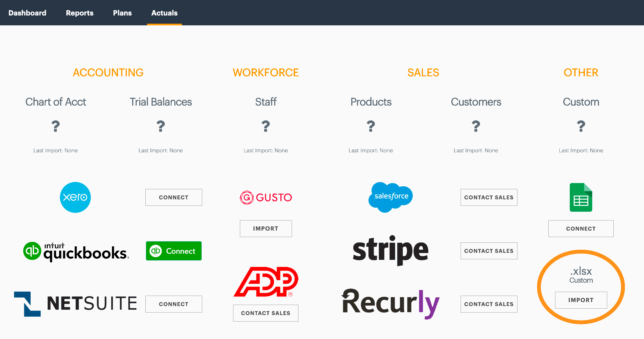Viewport: 644px width, 339px height.
Task: Switch to the Plans tab
Action: 122,13
